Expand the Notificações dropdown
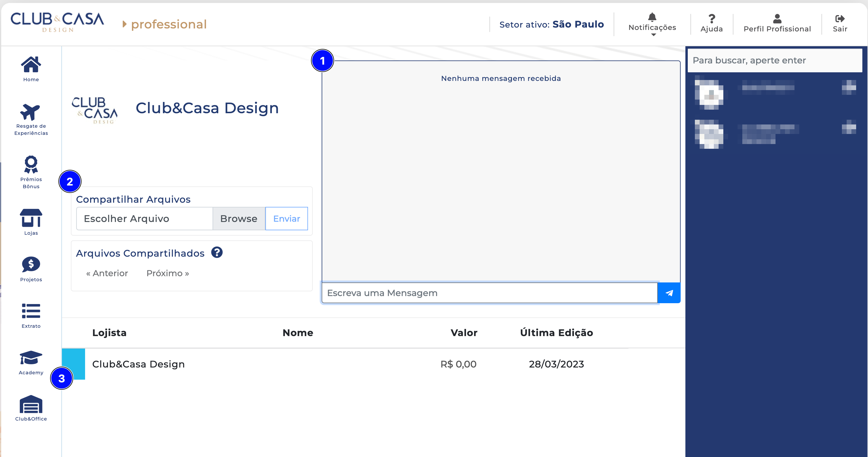868x457 pixels. click(652, 24)
